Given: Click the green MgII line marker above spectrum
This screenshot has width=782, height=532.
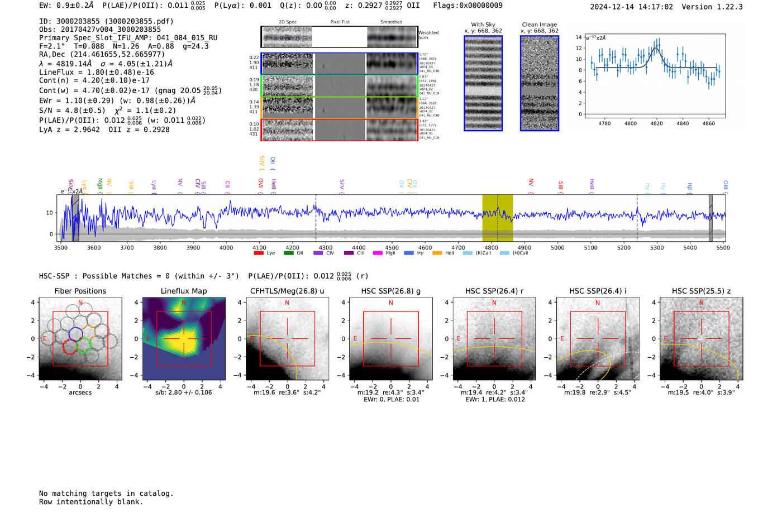Looking at the screenshot, I should point(100,184).
